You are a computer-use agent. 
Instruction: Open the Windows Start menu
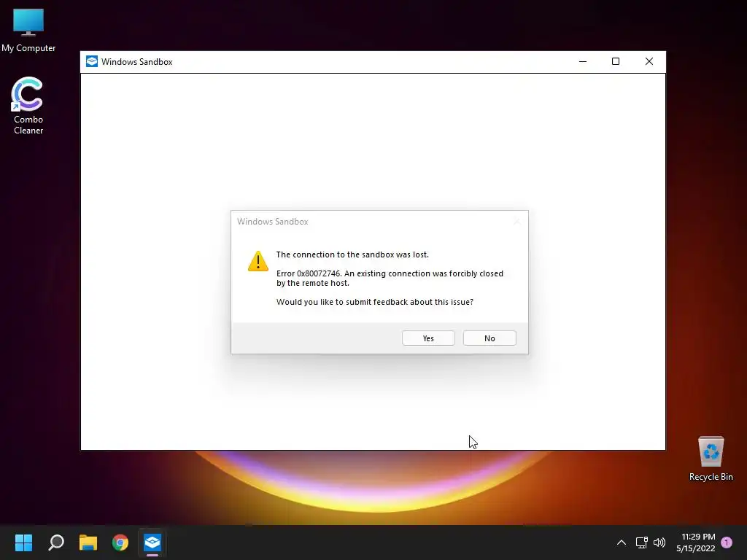23,542
